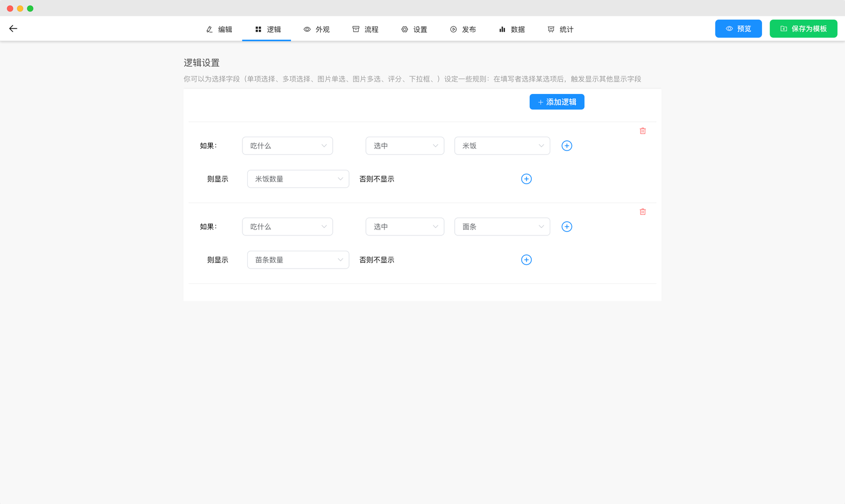845x504 pixels.
Task: Click the 添加逻辑 button
Action: [557, 102]
